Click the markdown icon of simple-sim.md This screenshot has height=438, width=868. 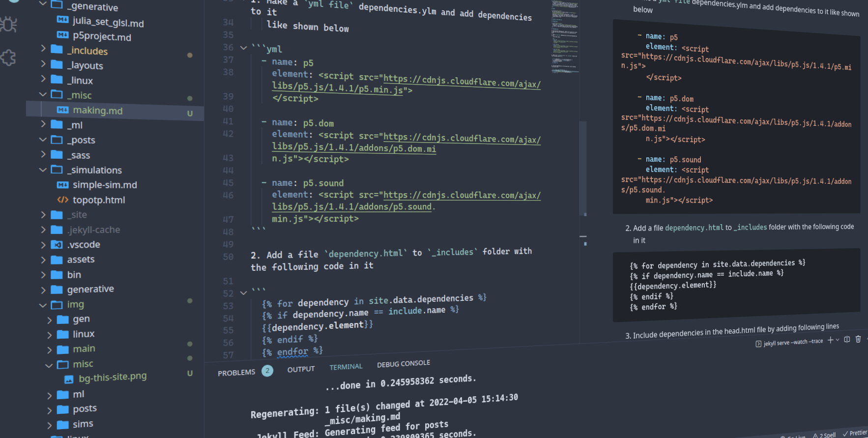pyautogui.click(x=62, y=185)
